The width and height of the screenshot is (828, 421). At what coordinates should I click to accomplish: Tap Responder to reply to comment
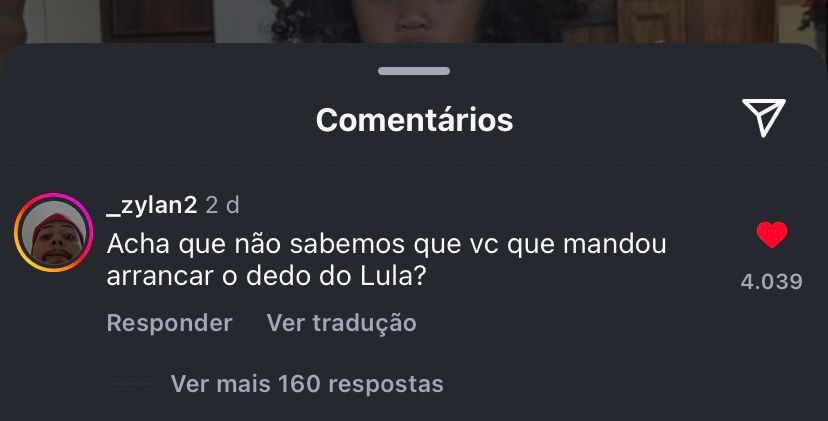click(x=170, y=323)
